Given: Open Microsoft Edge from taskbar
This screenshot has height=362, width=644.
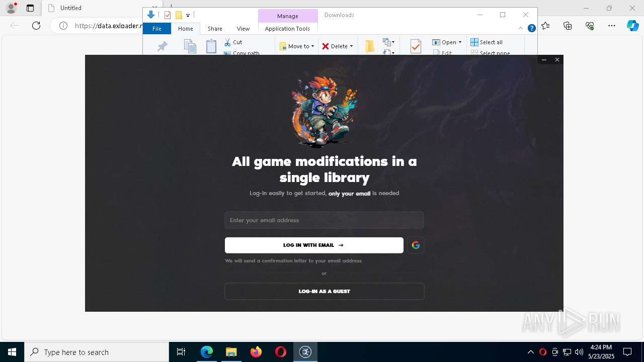Looking at the screenshot, I should [x=207, y=352].
